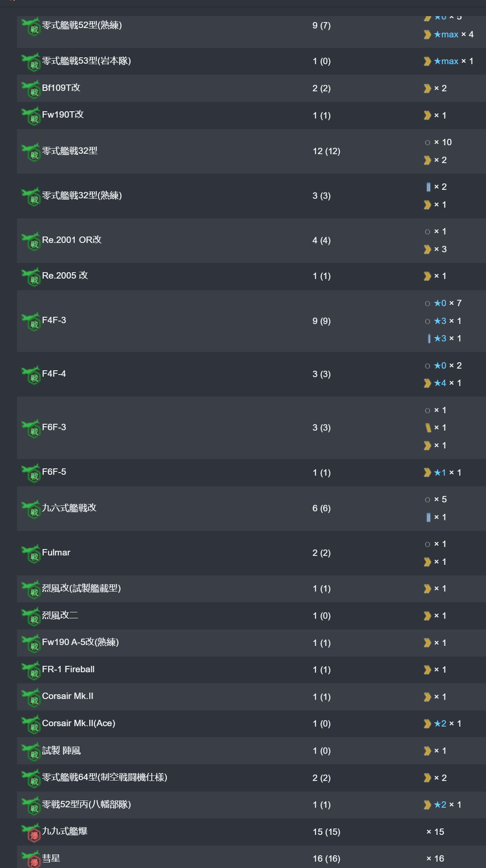Screen dimensions: 486x868
Task: Click the 零式艦戦32型 equipment name
Action: click(70, 151)
